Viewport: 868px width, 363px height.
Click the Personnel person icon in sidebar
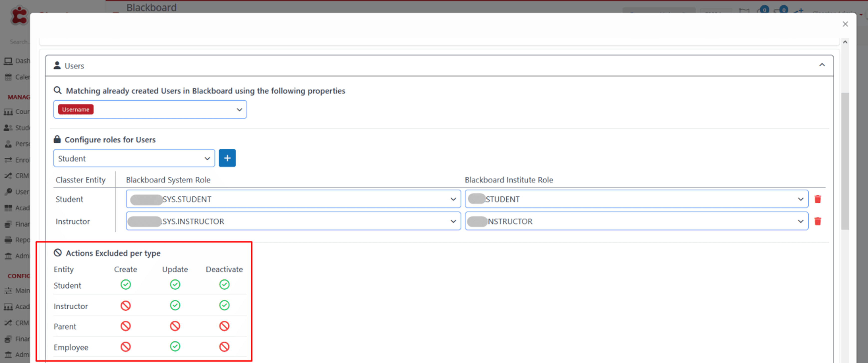click(x=8, y=144)
